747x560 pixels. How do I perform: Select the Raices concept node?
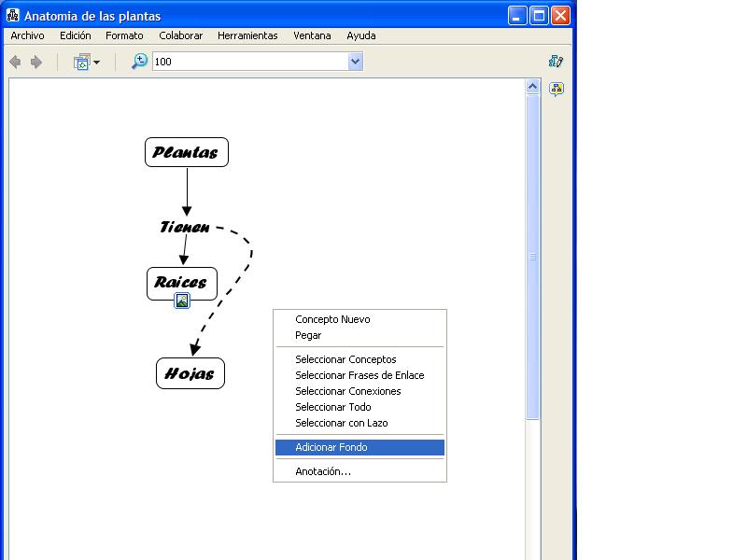point(182,284)
